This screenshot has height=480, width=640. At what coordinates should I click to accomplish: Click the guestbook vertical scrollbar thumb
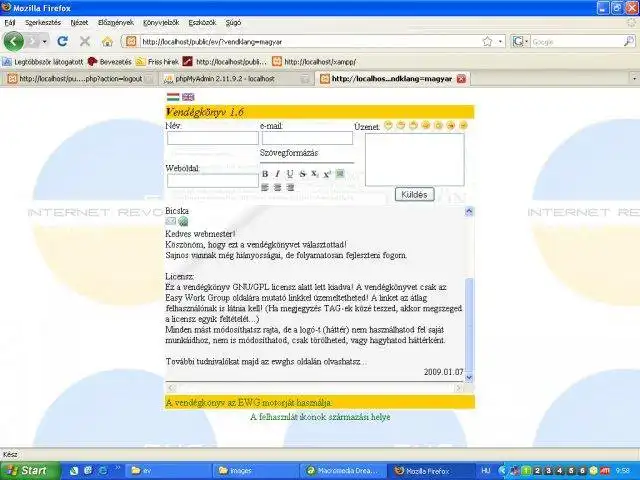point(469,325)
